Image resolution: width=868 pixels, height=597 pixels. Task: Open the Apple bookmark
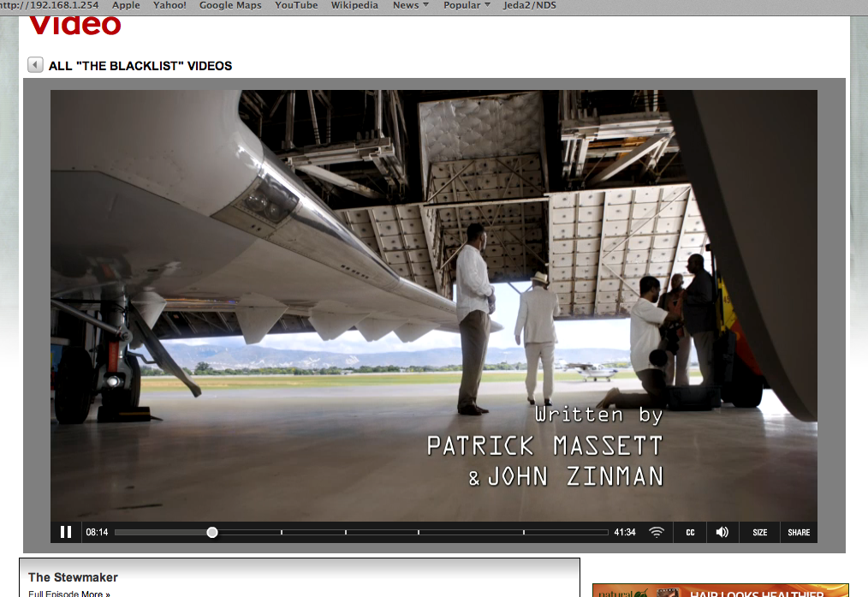point(126,5)
